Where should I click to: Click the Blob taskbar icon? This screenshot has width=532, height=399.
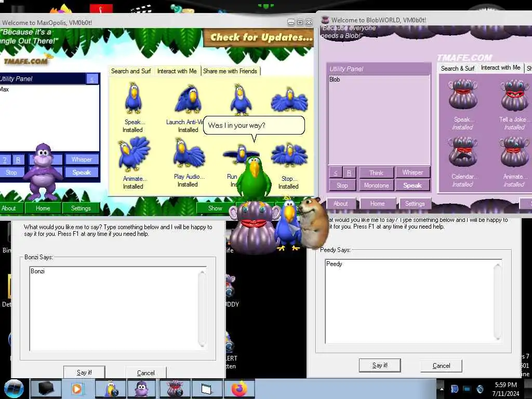coord(175,389)
